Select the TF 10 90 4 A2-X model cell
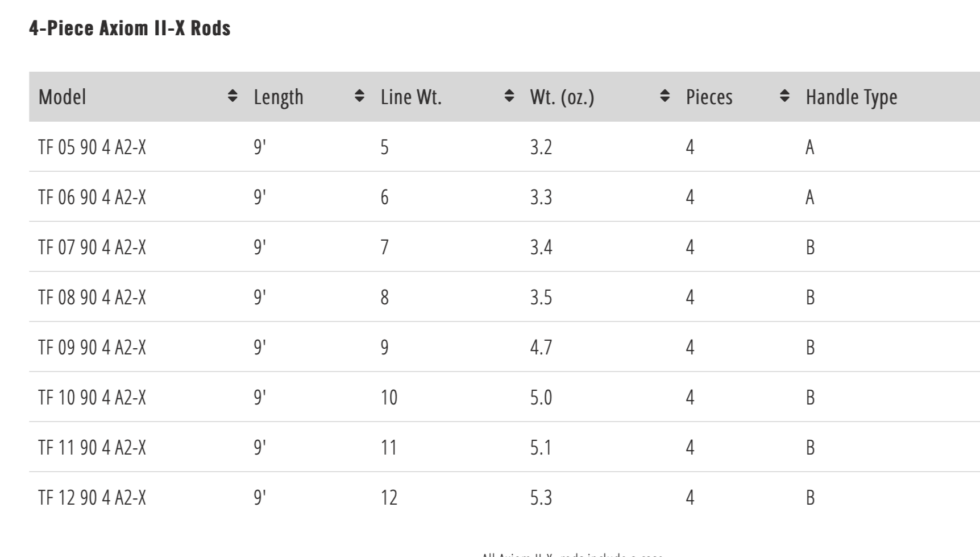The height and width of the screenshot is (557, 980). click(x=92, y=398)
